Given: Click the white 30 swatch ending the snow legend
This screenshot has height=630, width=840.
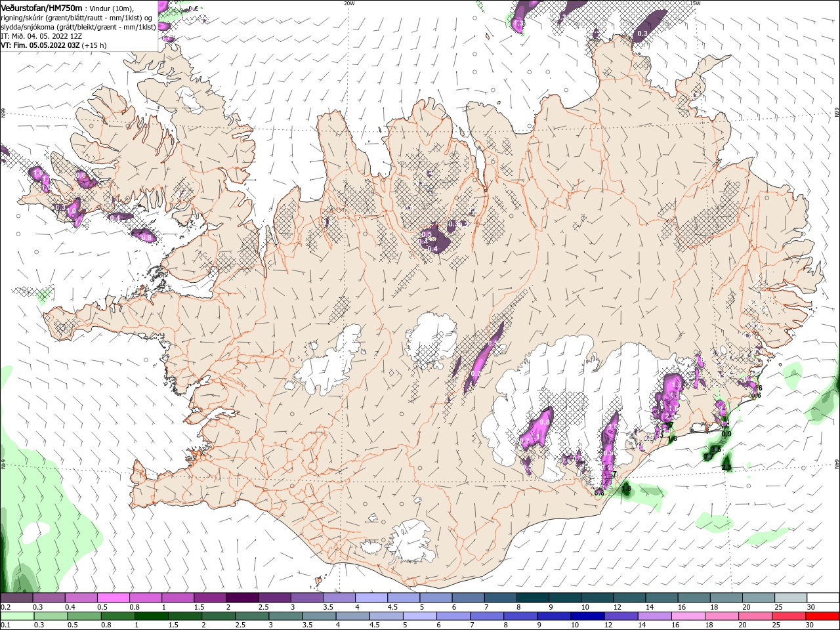Looking at the screenshot, I should tap(824, 598).
